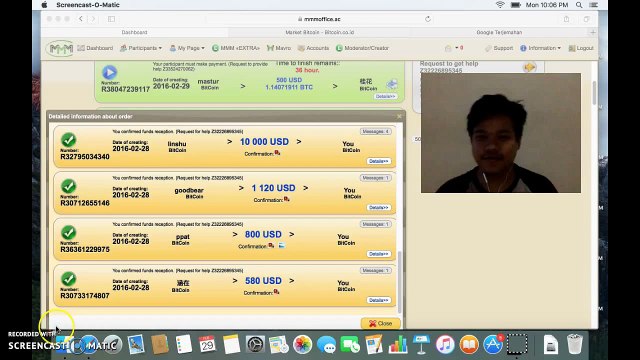Go back in Safari
This screenshot has height=360, width=640.
pos(81,19)
